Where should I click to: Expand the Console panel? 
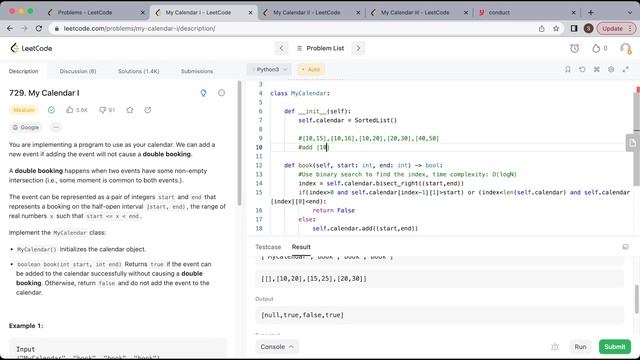point(277,347)
